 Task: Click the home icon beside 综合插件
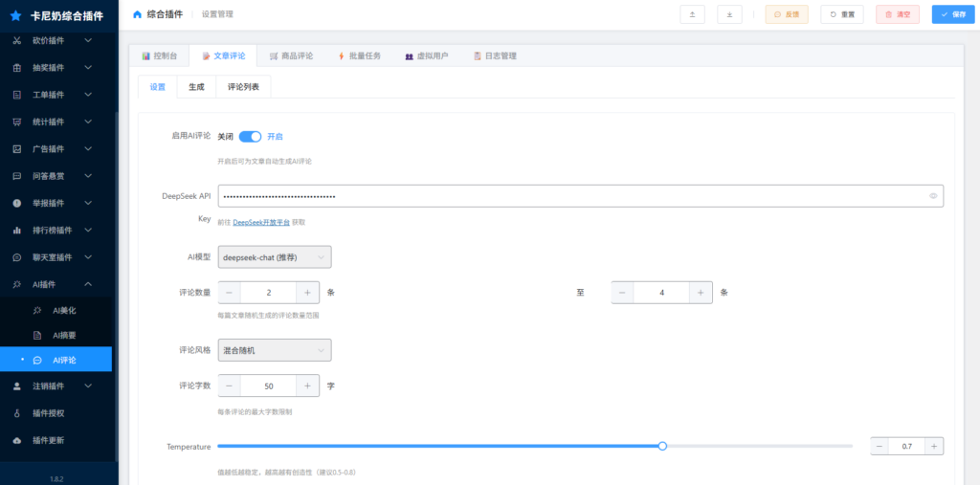tap(137, 14)
